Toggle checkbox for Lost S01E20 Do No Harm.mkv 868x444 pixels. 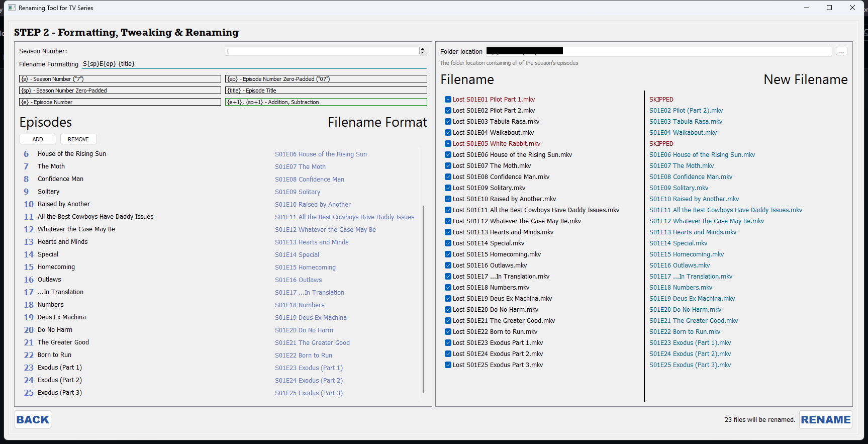point(448,310)
